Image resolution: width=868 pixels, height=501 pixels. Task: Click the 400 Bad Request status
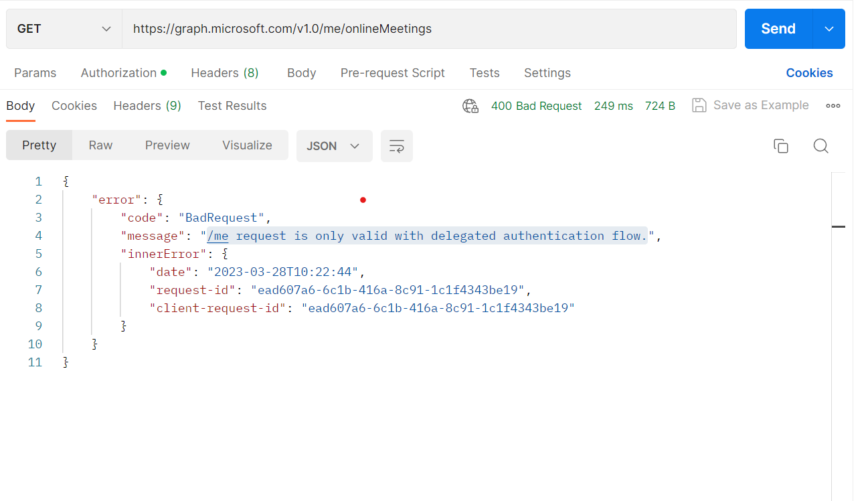click(536, 105)
